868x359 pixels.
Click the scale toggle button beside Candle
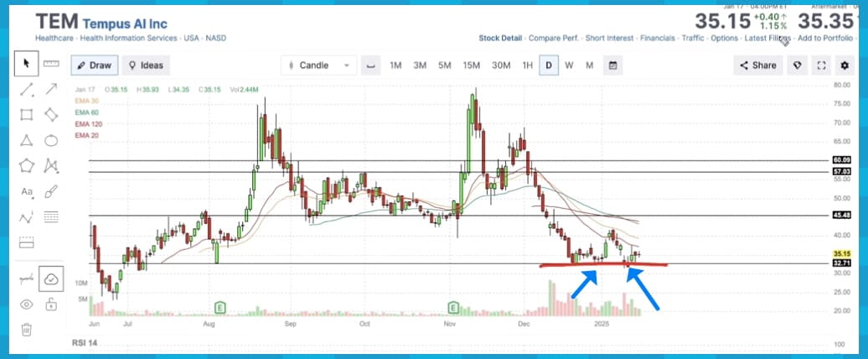[x=371, y=65]
